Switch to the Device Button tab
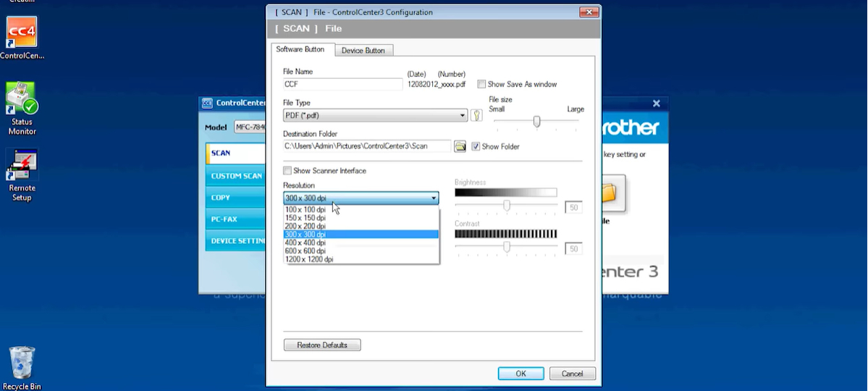 pos(363,51)
